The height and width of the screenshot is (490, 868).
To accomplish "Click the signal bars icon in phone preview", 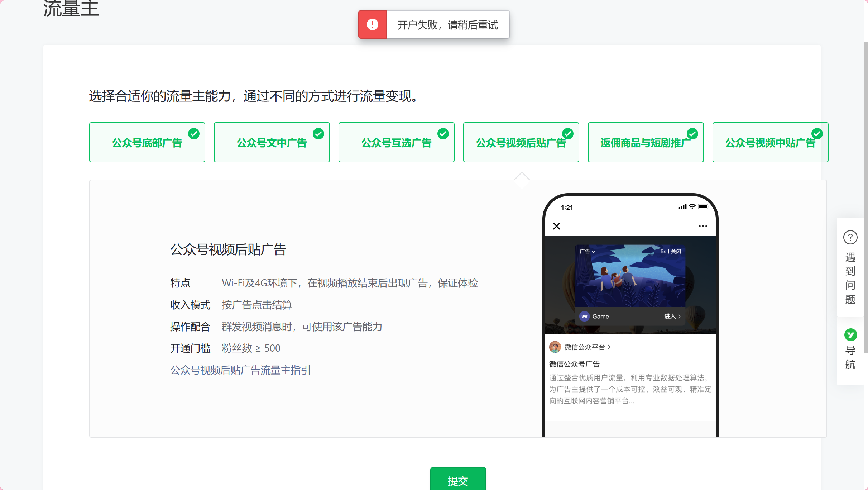I will click(x=682, y=207).
